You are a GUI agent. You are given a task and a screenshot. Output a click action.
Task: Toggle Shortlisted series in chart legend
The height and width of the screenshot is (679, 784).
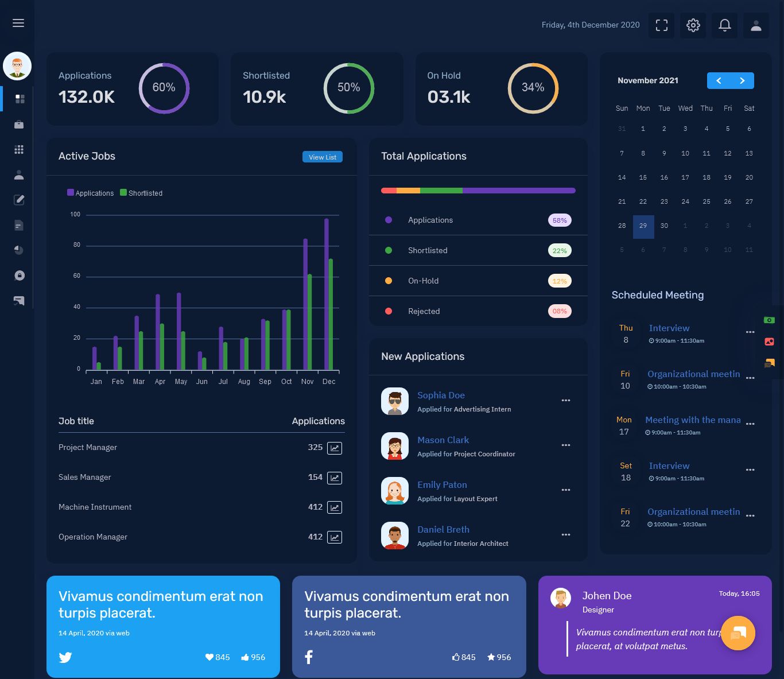[x=141, y=193]
